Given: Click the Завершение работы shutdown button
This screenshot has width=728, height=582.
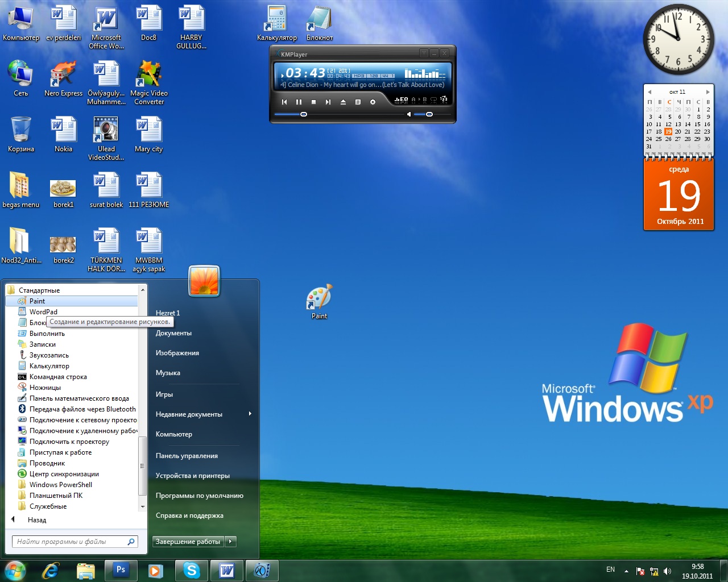Looking at the screenshot, I should [188, 542].
